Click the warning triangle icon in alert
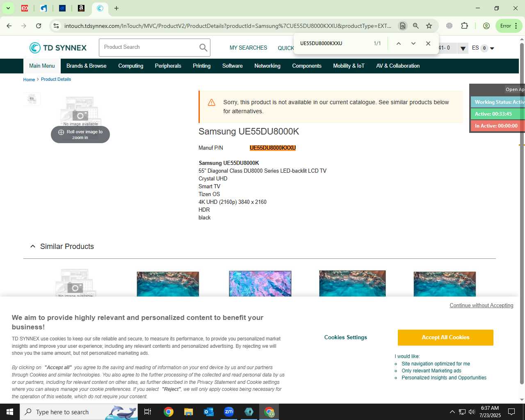Screen dimensions: 525x420 click(212, 103)
